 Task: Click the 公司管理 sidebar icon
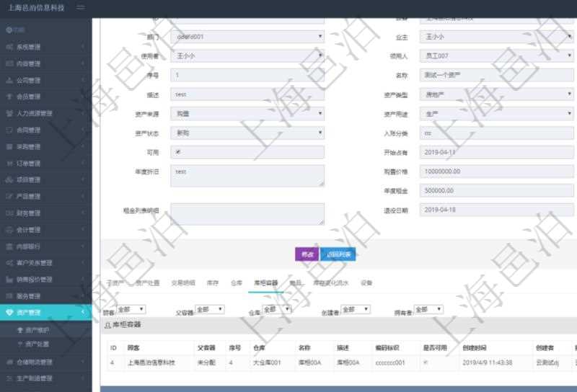[x=9, y=81]
